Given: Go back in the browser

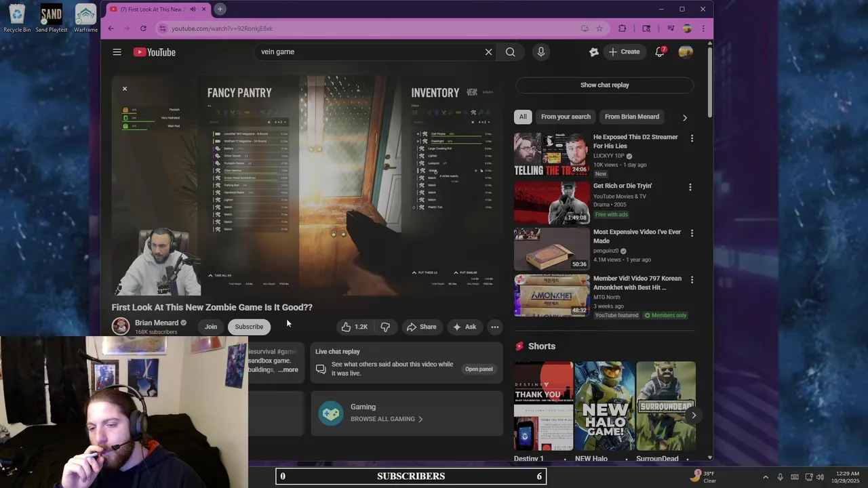Looking at the screenshot, I should [x=111, y=28].
